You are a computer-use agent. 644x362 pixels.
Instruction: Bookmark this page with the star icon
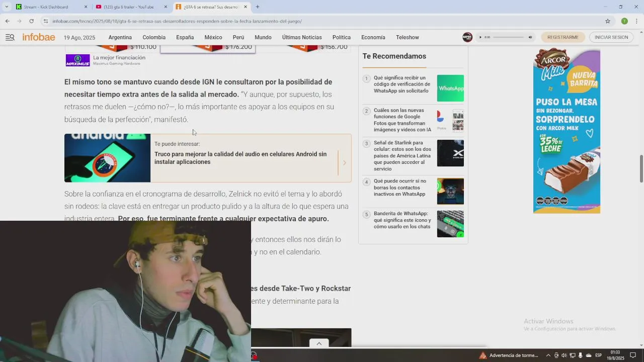pyautogui.click(x=608, y=21)
